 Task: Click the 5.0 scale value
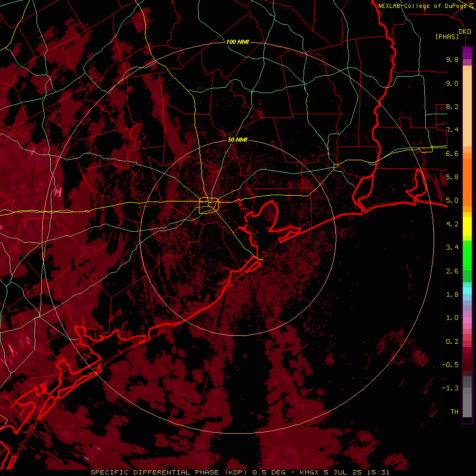click(452, 200)
